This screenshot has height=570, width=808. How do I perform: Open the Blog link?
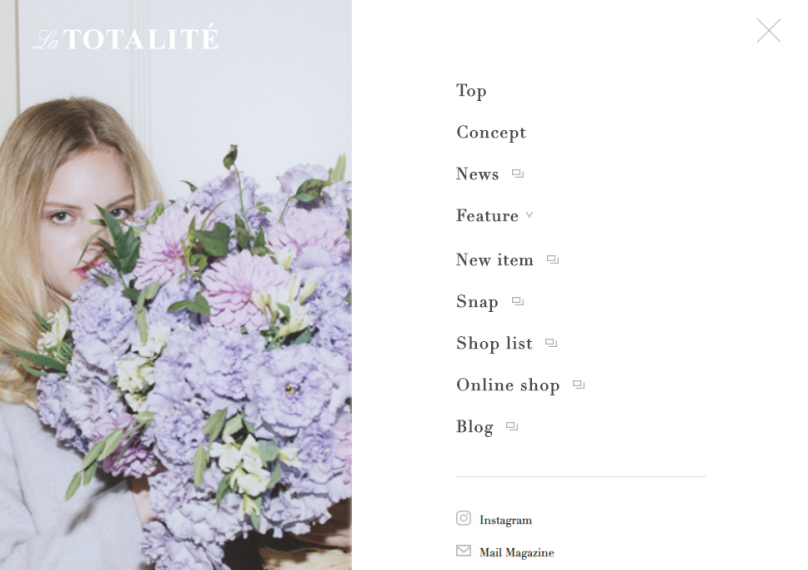tap(475, 427)
